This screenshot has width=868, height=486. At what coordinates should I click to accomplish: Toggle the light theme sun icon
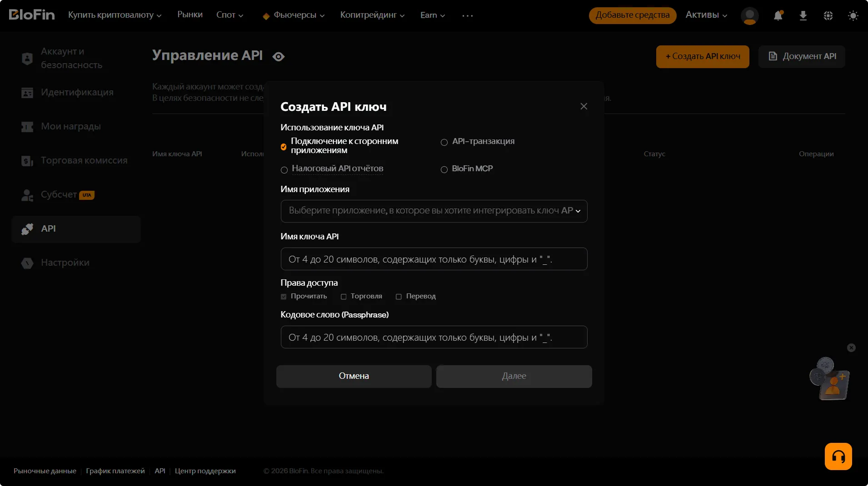click(853, 15)
